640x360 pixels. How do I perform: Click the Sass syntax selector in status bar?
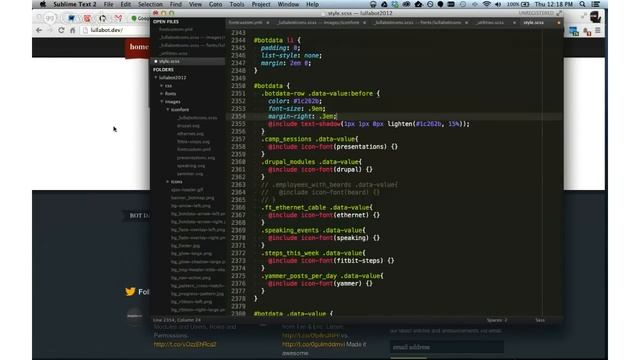(x=540, y=320)
